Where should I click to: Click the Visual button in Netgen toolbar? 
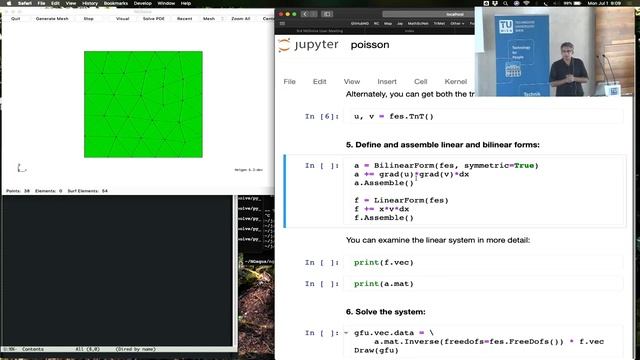(x=122, y=19)
